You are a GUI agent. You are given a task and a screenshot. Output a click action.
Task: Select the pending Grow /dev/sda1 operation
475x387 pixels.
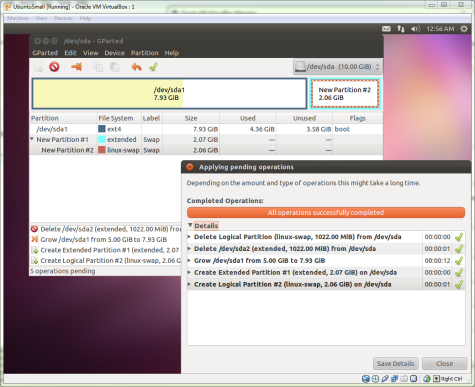click(106, 239)
